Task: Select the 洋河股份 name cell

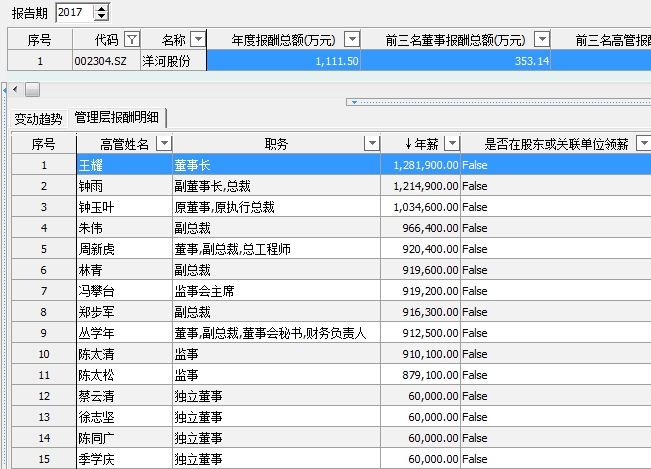Action: click(174, 61)
